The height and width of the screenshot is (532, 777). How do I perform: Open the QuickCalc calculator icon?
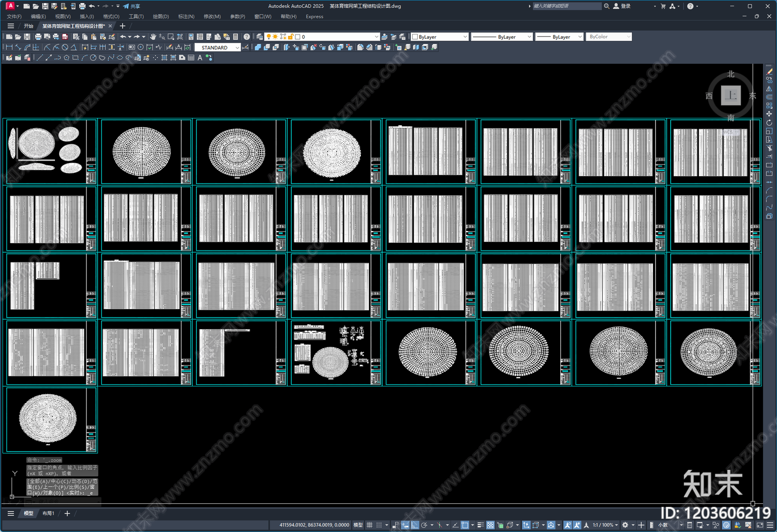click(x=236, y=37)
